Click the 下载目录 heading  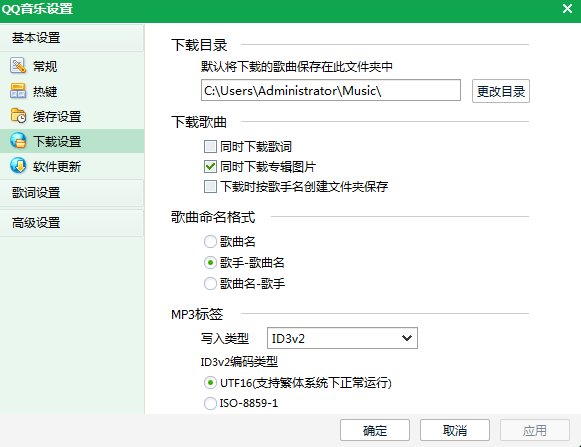click(199, 45)
